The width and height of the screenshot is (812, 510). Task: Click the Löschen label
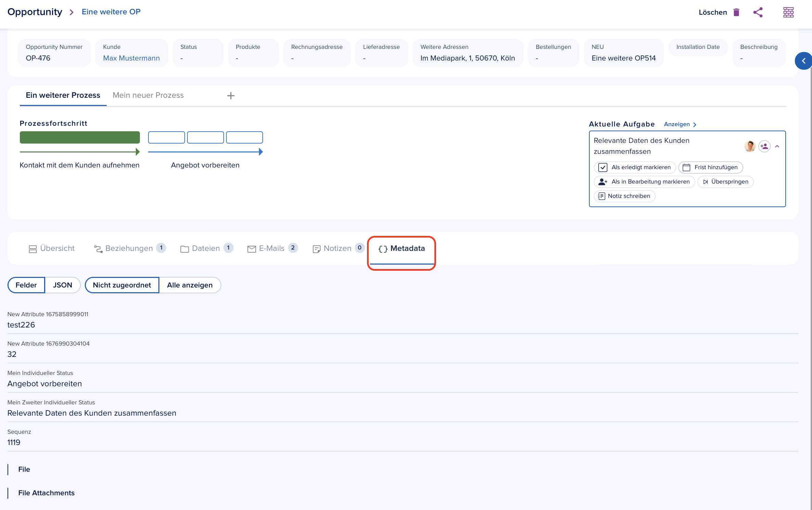(x=713, y=12)
